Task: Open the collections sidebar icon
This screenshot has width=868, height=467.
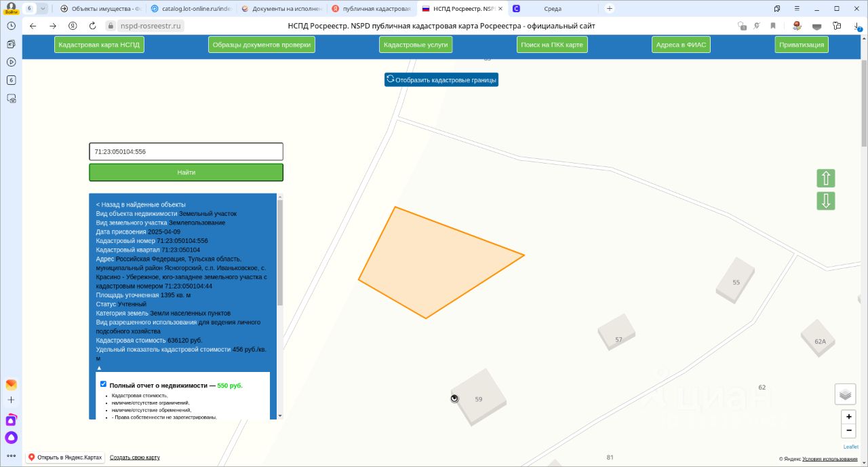Action: coord(11,43)
